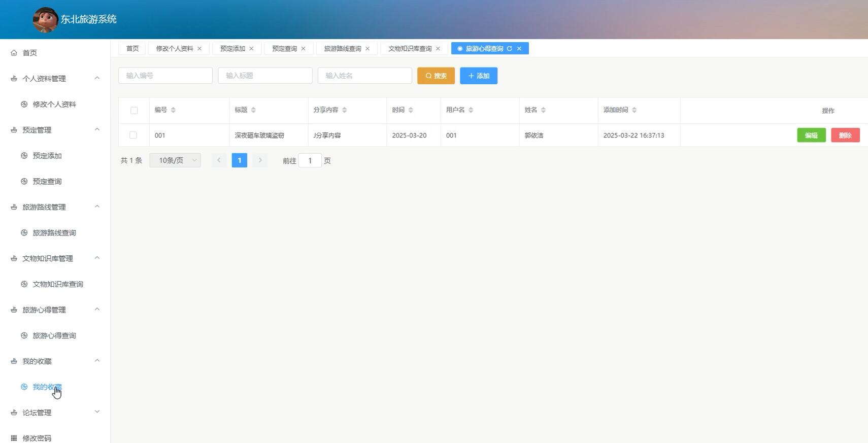The image size is (868, 443).
Task: Click the blue 添加 button
Action: click(x=479, y=76)
